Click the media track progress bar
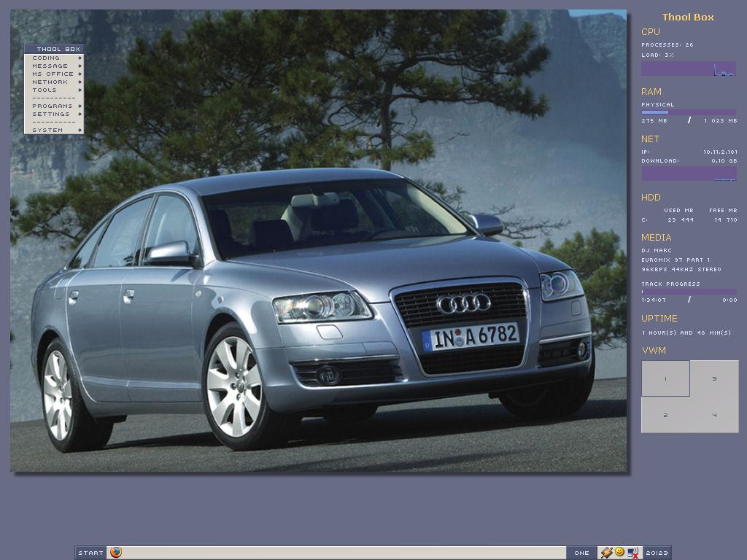The height and width of the screenshot is (560, 747). point(689,292)
